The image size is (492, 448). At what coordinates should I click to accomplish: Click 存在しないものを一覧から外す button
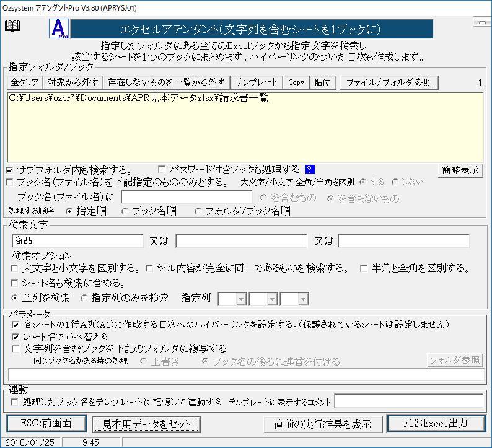(x=166, y=82)
